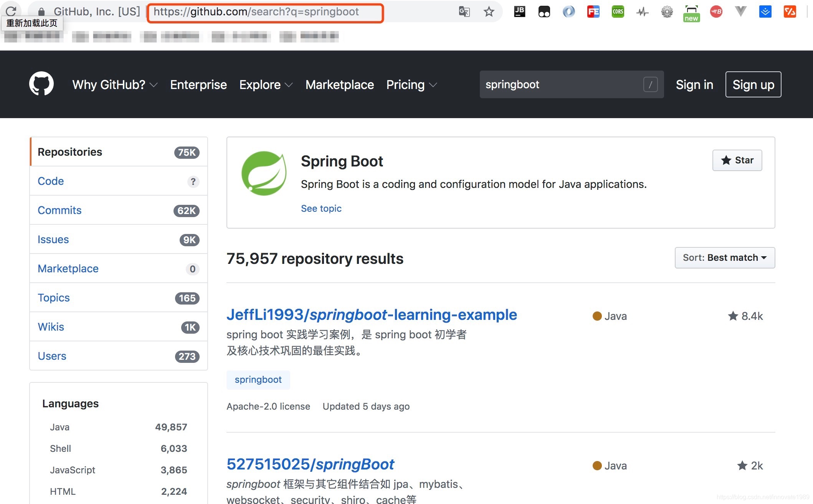
Task: Toggle the Wikis filter in sidebar
Action: coord(51,326)
